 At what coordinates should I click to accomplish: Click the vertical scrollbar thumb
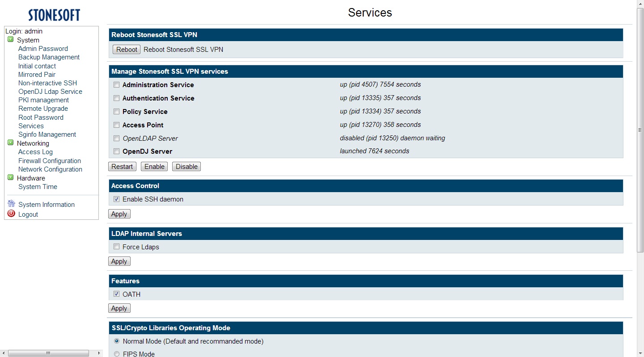click(x=640, y=130)
